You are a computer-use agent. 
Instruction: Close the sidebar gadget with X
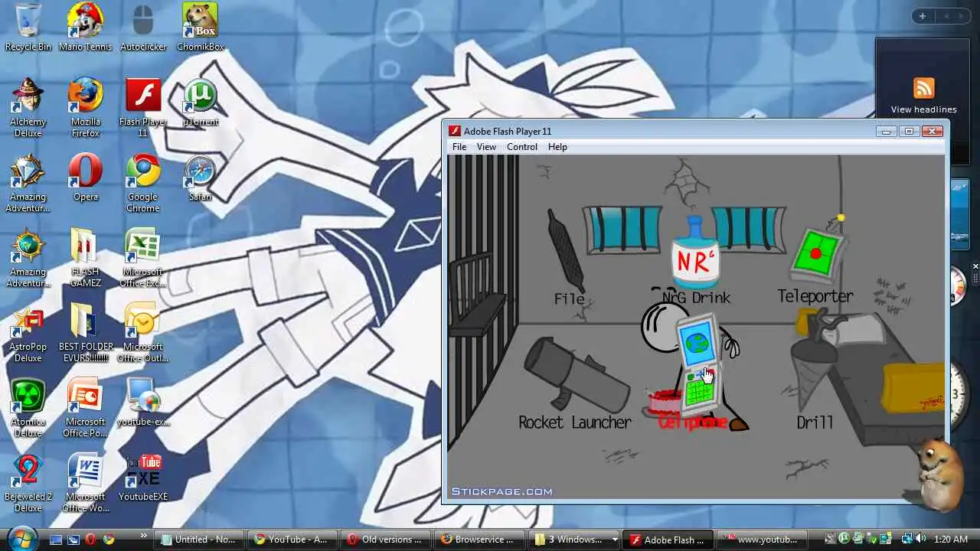pyautogui.click(x=975, y=266)
